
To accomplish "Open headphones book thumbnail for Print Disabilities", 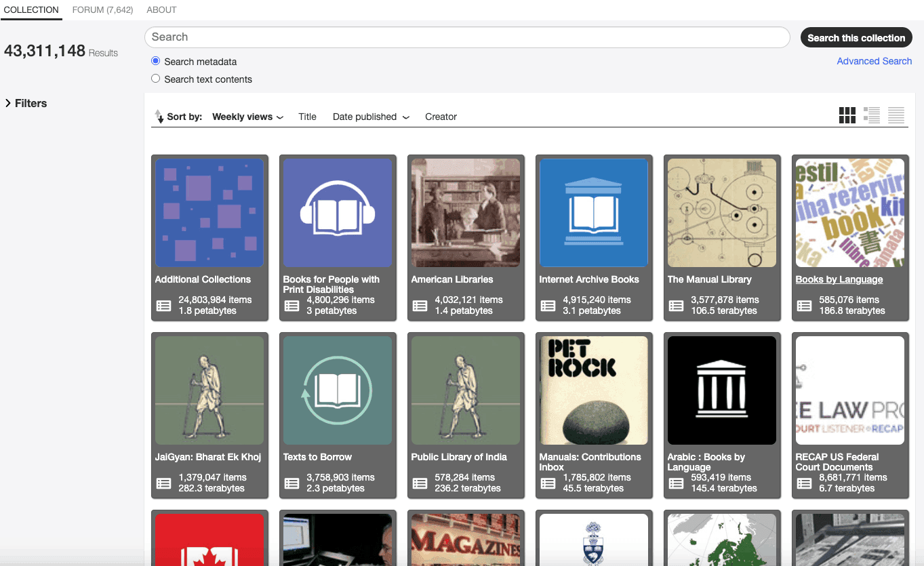I will click(x=338, y=213).
